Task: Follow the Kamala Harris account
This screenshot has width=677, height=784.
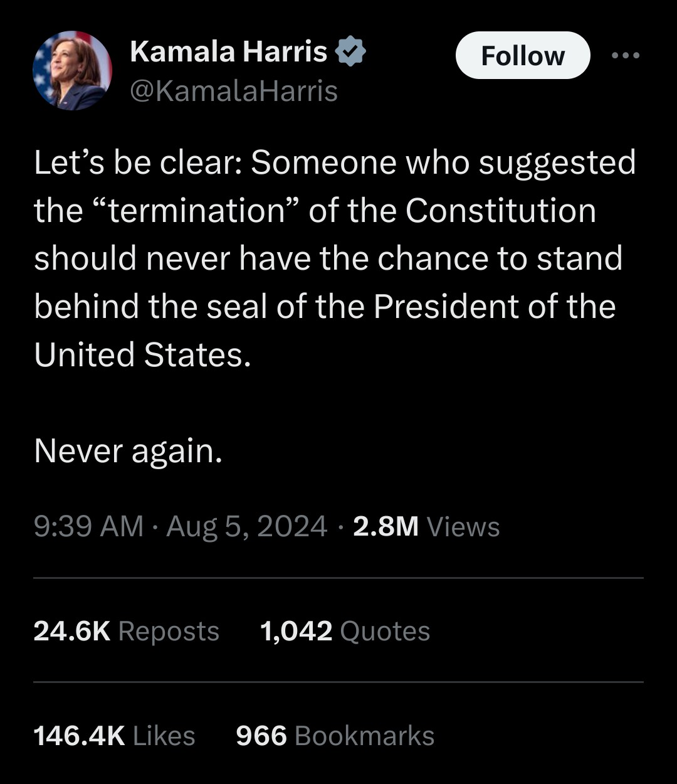Action: point(522,56)
